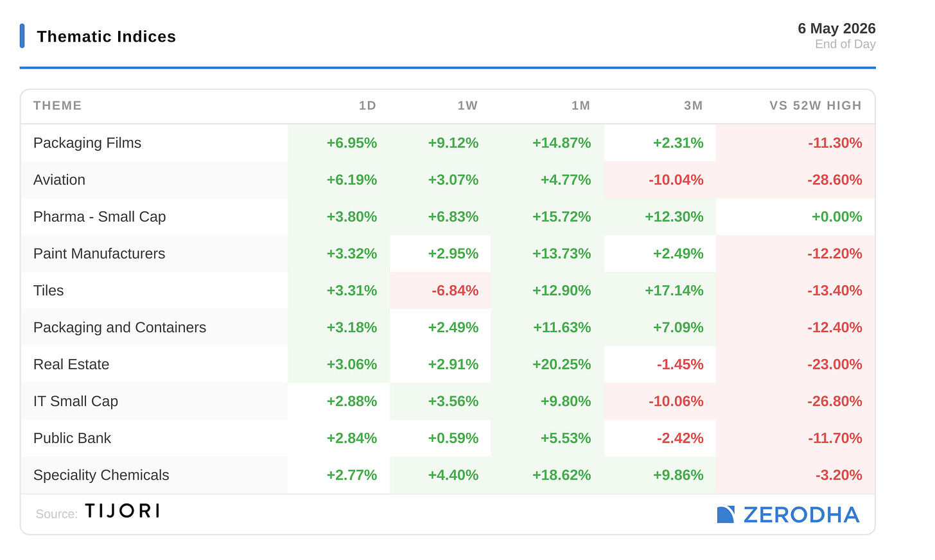The image size is (935, 560).
Task: Select Pharma - Small Cap theme
Action: 100,217
